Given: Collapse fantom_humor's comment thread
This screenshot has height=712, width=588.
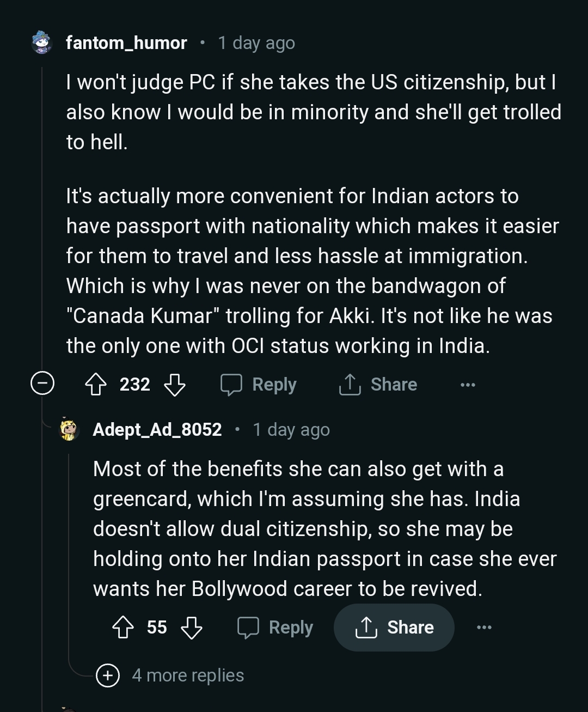Looking at the screenshot, I should [x=42, y=384].
